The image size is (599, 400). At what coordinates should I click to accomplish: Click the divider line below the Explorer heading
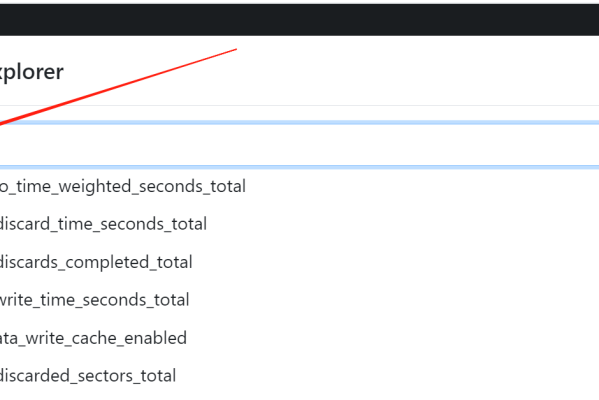tap(300, 105)
